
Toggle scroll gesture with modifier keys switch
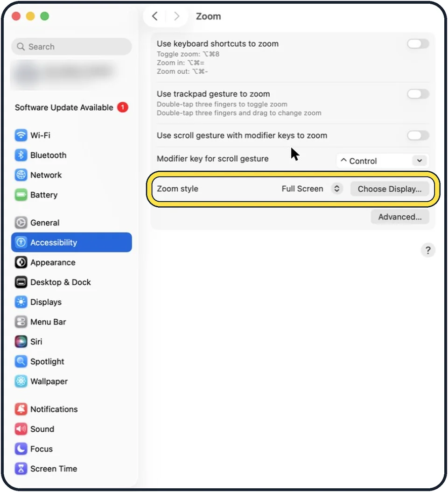(x=418, y=135)
